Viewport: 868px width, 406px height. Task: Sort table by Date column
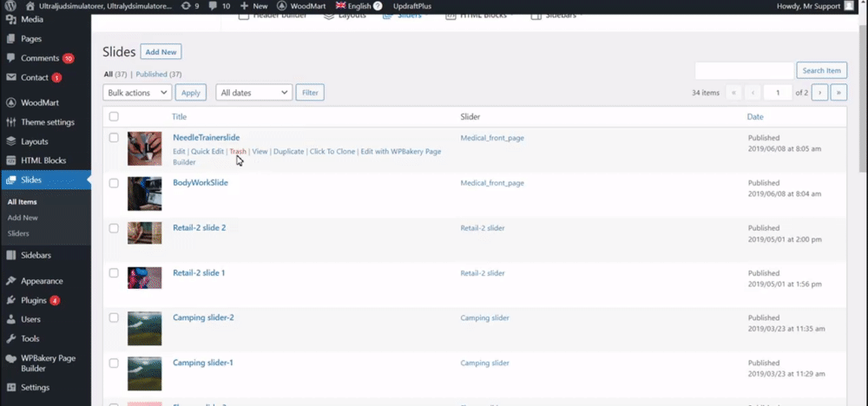pos(755,117)
